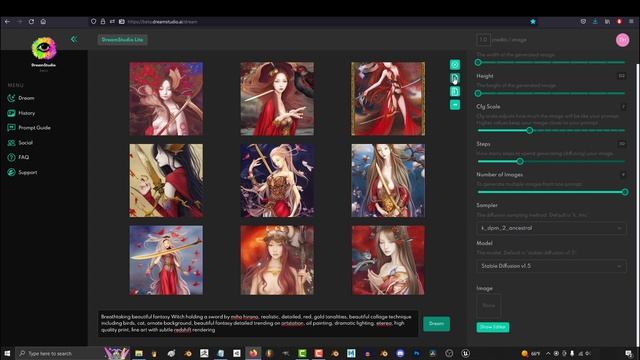The width and height of the screenshot is (640, 360).
Task: Select the middle-right generated image
Action: [388, 180]
